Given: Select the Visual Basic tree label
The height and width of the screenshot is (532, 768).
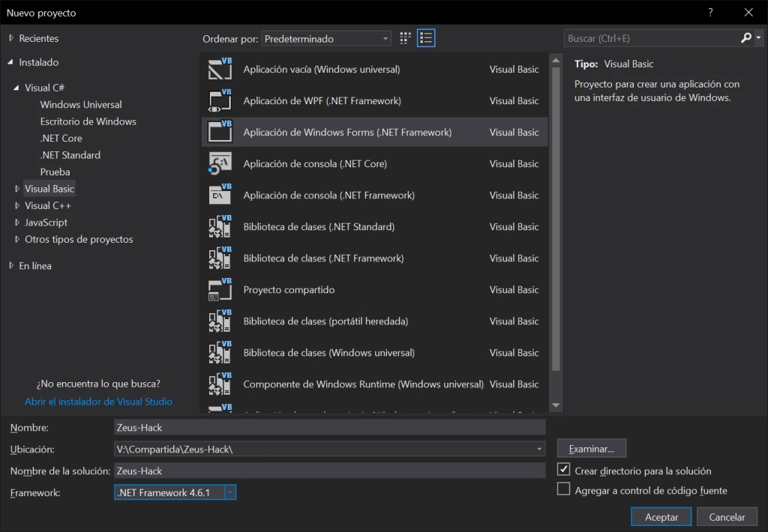Looking at the screenshot, I should pos(49,188).
